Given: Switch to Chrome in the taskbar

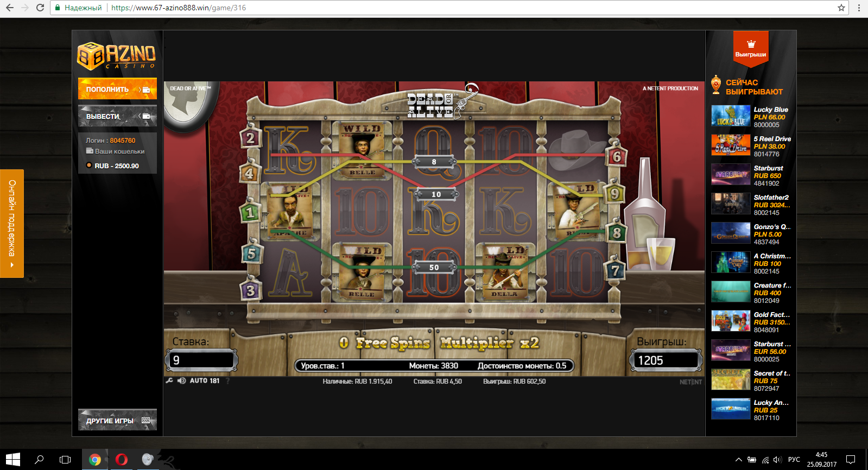Looking at the screenshot, I should click(x=95, y=459).
